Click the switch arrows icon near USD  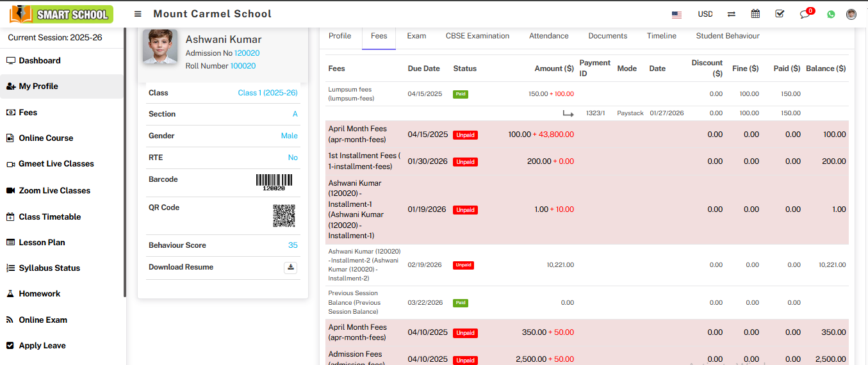point(732,14)
